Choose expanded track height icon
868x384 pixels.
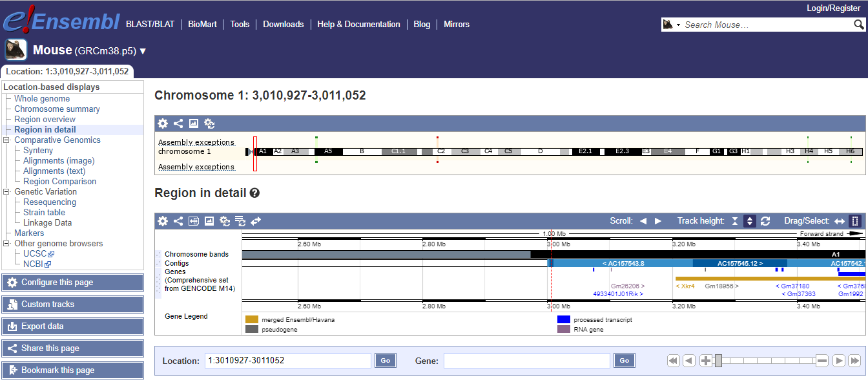[x=750, y=221]
